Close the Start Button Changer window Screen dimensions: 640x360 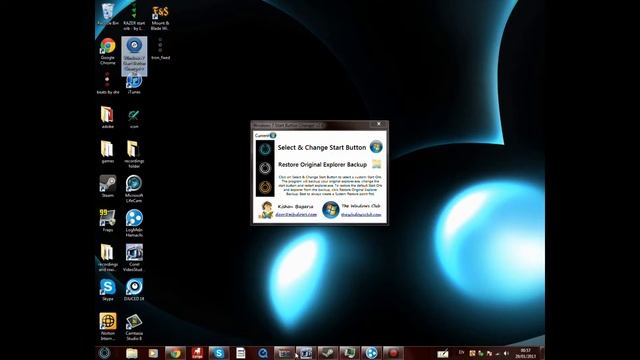pos(378,124)
